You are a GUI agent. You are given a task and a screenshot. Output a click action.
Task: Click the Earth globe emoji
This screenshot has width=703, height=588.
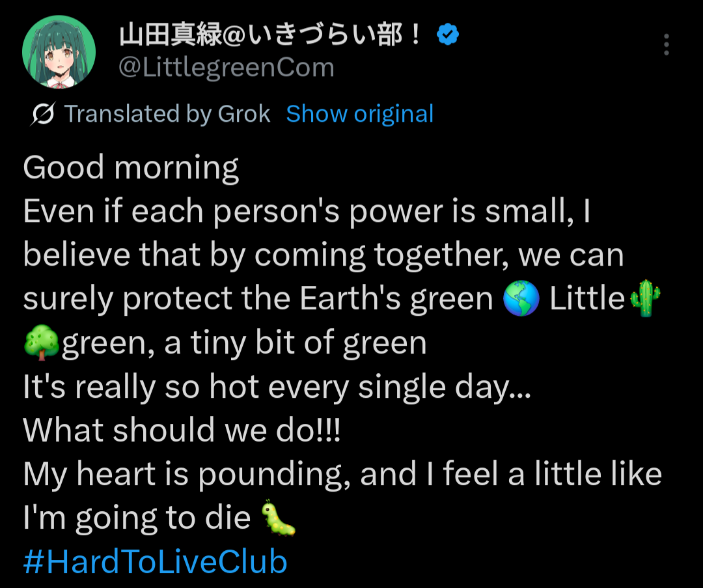[521, 298]
